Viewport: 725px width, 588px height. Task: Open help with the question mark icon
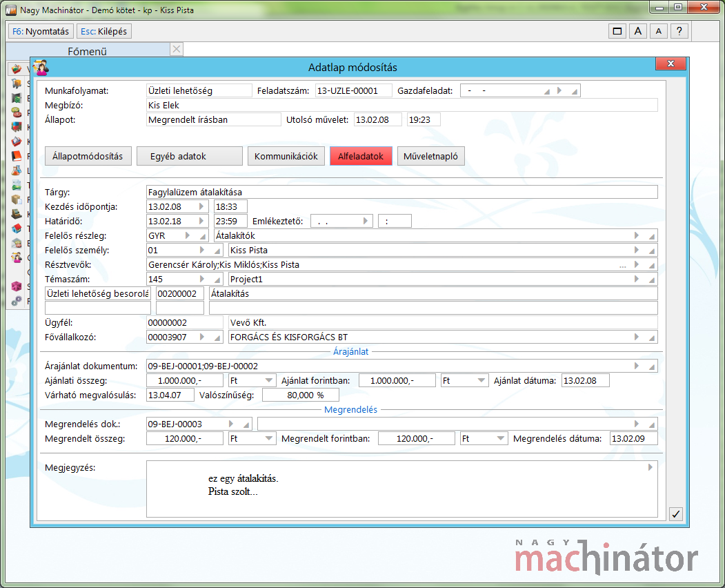pyautogui.click(x=679, y=31)
